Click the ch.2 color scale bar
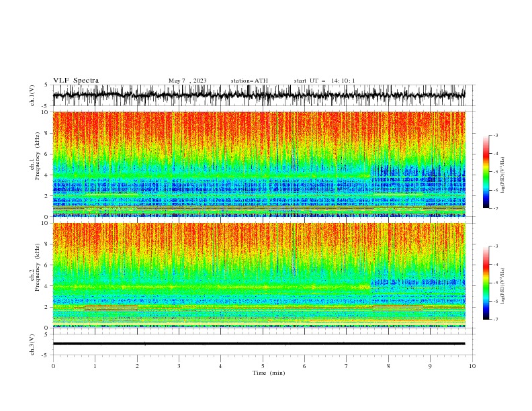 click(x=486, y=283)
